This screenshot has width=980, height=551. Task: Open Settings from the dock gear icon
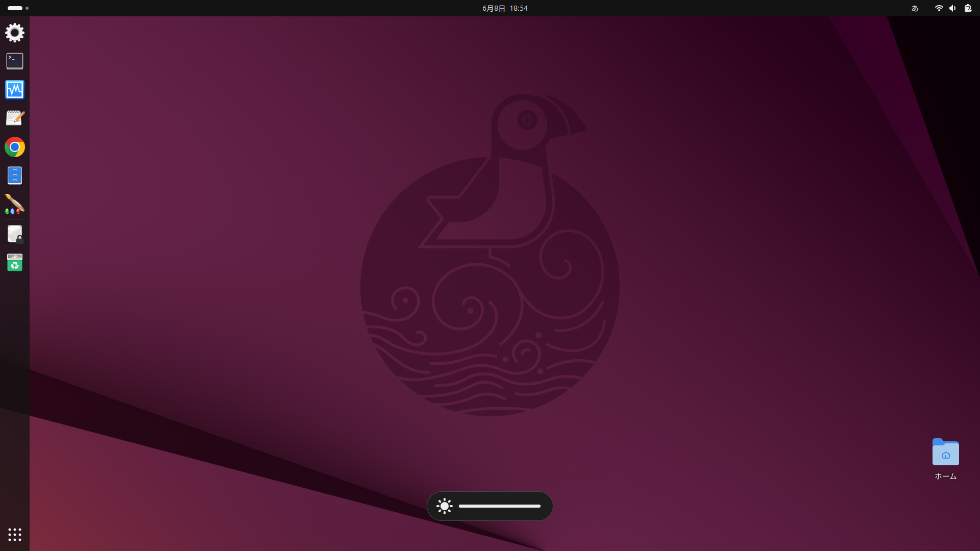pos(14,32)
